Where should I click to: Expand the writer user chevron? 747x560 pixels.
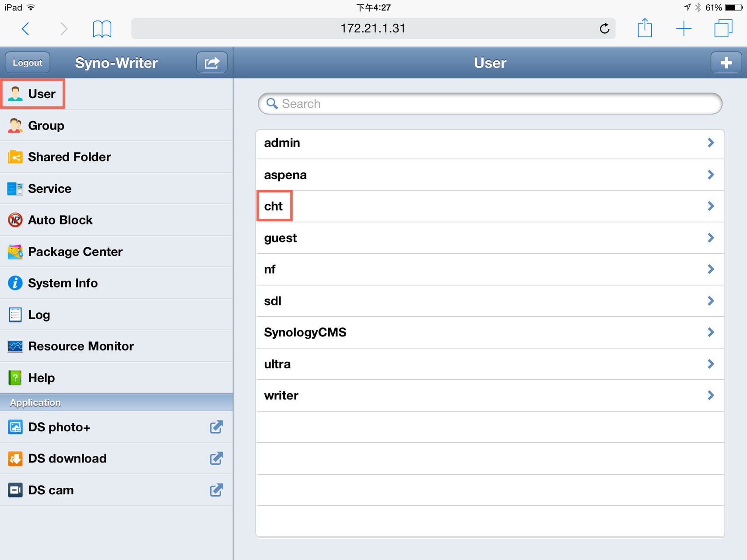711,395
